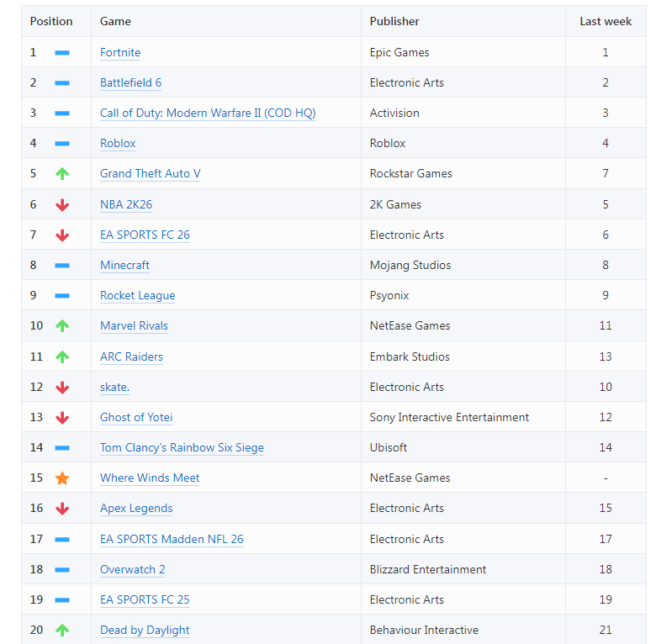Click dash icon in Rainbow Six Siege row
This screenshot has width=656, height=644.
pos(62,448)
